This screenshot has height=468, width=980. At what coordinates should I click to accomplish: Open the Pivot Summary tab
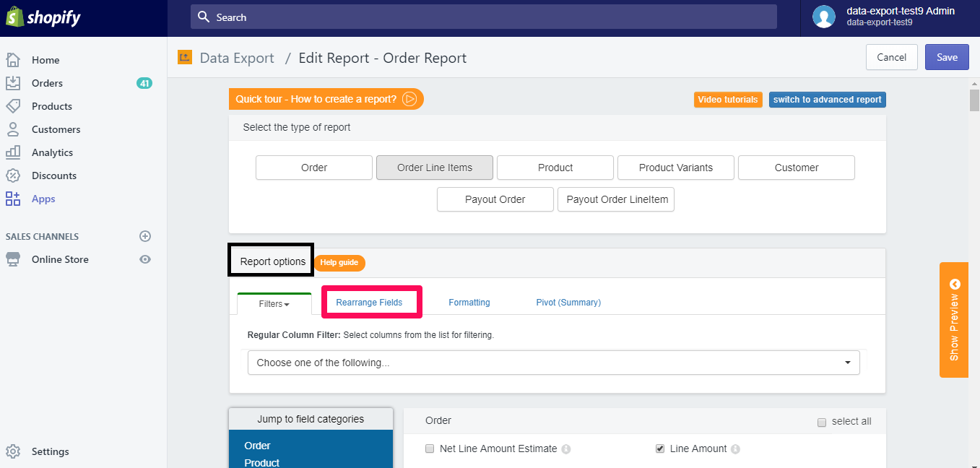(x=568, y=302)
